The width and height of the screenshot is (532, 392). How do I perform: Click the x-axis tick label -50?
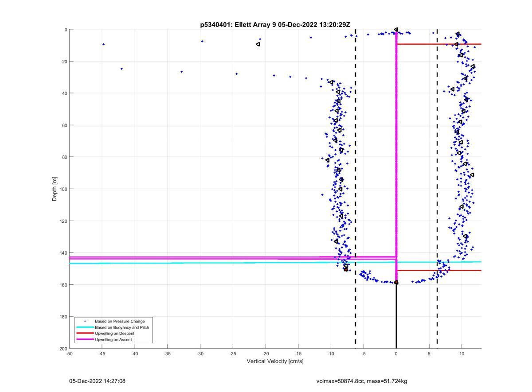pyautogui.click(x=69, y=353)
